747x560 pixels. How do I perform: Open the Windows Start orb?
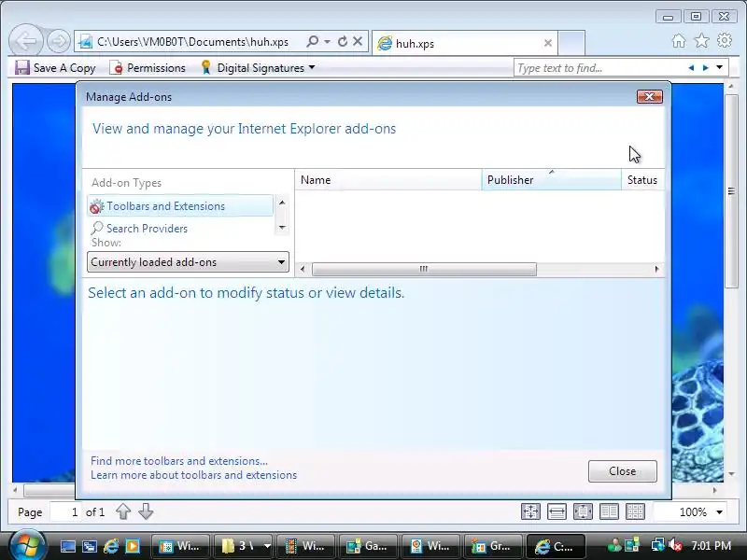click(27, 545)
